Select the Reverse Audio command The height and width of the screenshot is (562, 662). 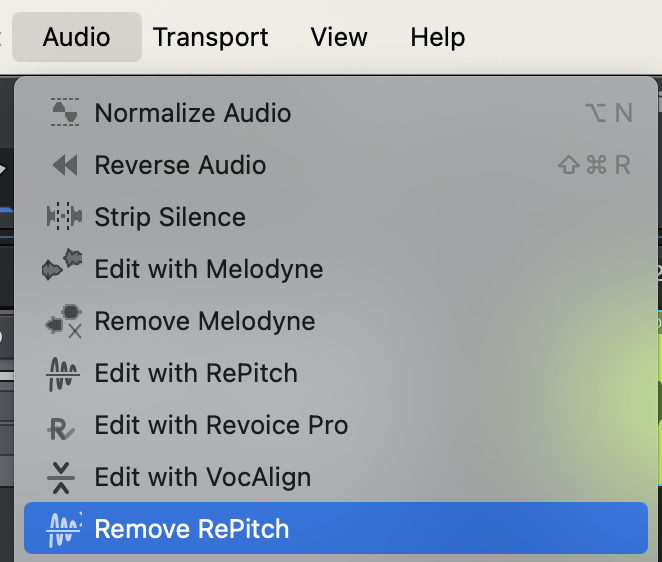[180, 165]
